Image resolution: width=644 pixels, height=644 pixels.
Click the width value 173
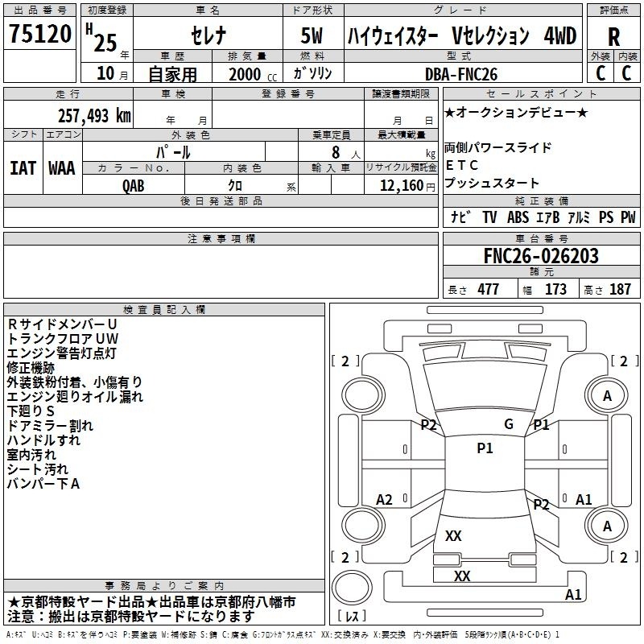pos(555,289)
